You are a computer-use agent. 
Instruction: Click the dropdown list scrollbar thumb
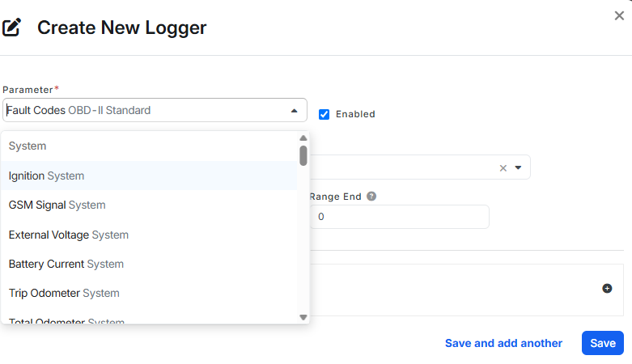(x=303, y=155)
